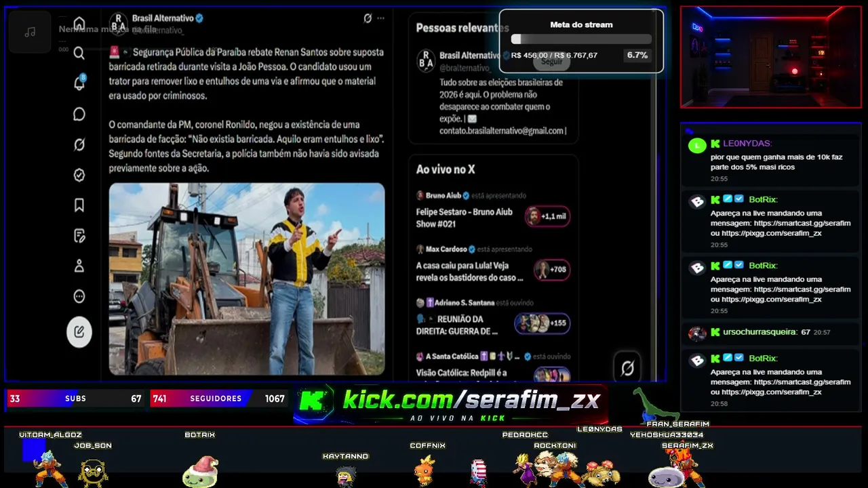This screenshot has width=868, height=488.
Task: Open the X search magnifier icon
Action: 79,53
